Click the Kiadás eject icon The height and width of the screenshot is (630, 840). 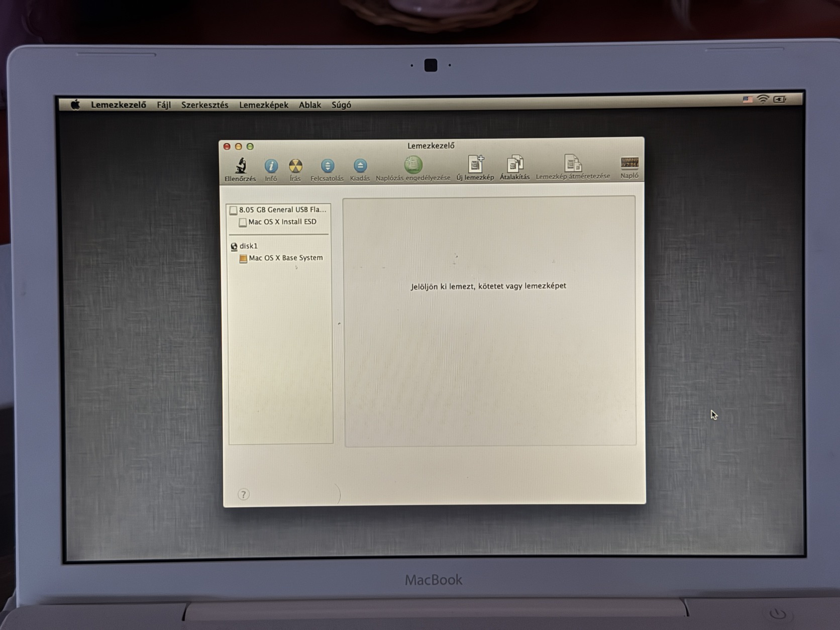pyautogui.click(x=360, y=165)
